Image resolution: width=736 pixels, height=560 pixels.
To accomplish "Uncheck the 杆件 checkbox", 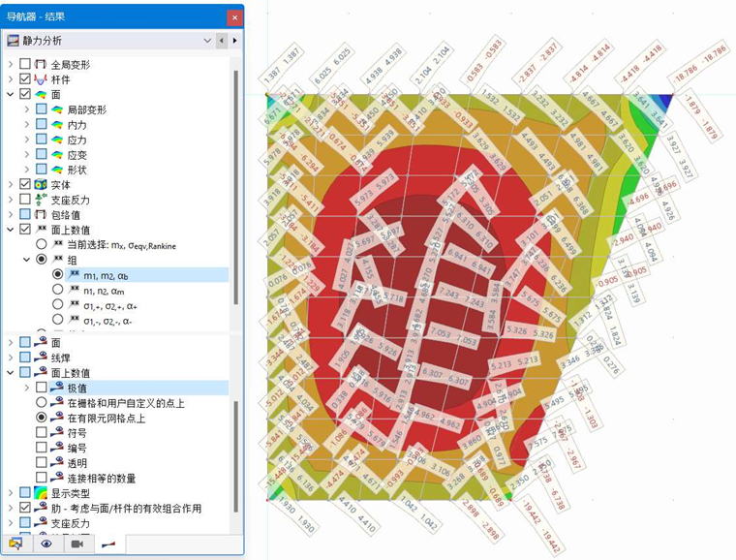I will pos(25,78).
